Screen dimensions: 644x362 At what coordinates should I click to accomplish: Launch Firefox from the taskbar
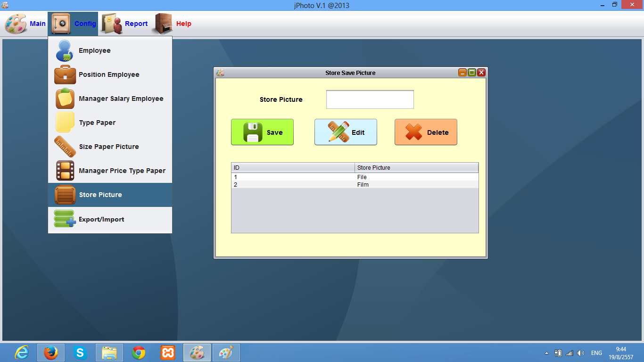[x=51, y=353]
